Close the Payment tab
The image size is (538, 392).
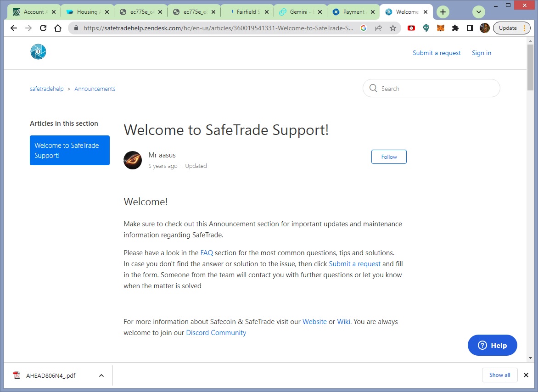373,12
